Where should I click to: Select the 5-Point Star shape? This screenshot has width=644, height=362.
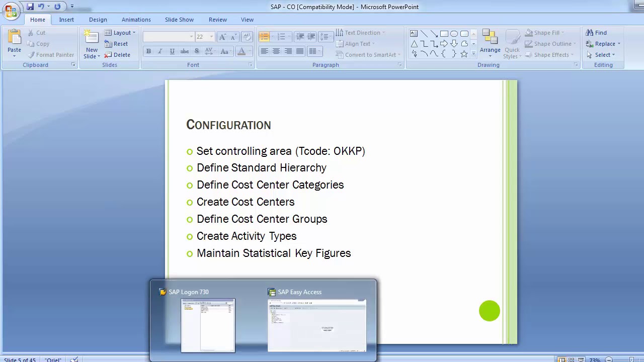click(464, 54)
